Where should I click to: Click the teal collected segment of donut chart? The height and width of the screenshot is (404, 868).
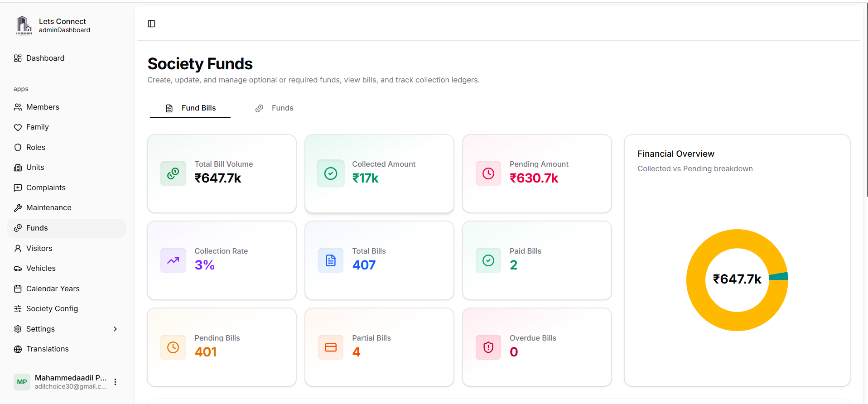pyautogui.click(x=779, y=276)
